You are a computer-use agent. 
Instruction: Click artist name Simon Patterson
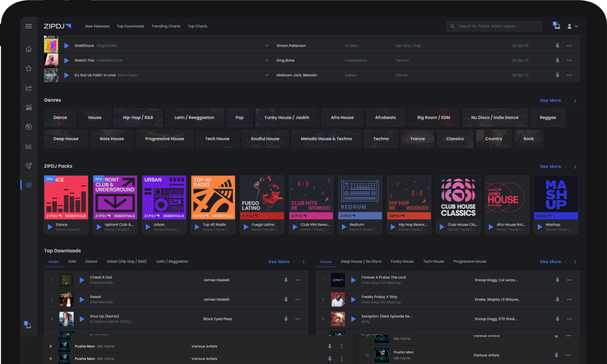point(291,46)
